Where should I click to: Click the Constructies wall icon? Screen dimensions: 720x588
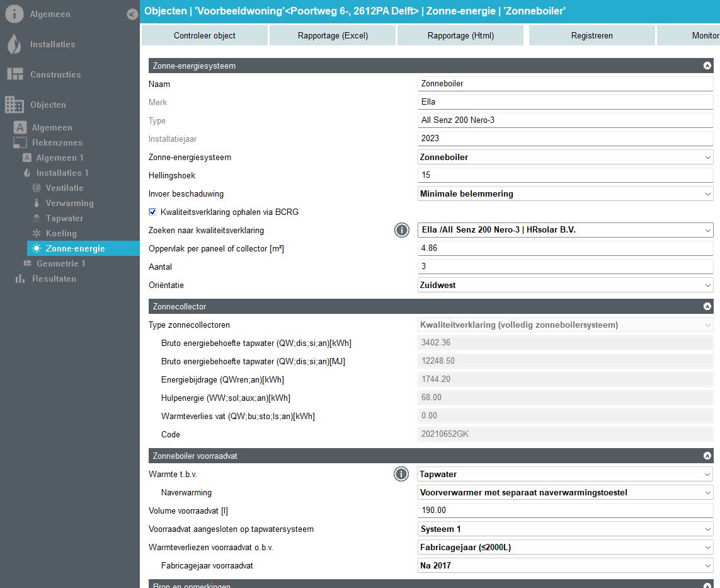tap(15, 74)
